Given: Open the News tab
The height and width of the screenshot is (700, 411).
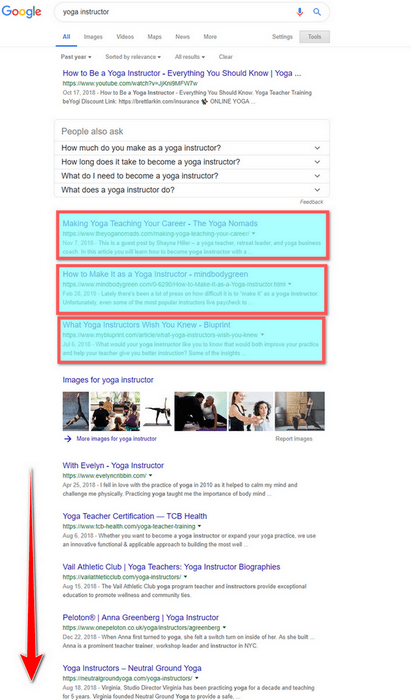Looking at the screenshot, I should click(183, 37).
